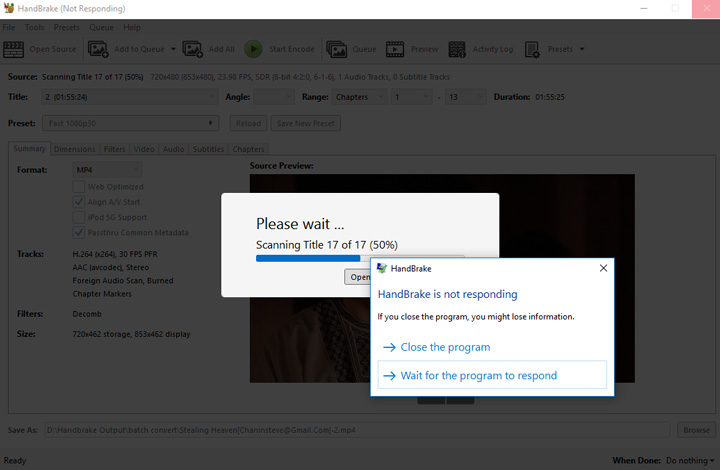Screen dimensions: 720x470
Task: Click the H.264 (x264), 30 FPS PFR text
Action: pos(115,254)
